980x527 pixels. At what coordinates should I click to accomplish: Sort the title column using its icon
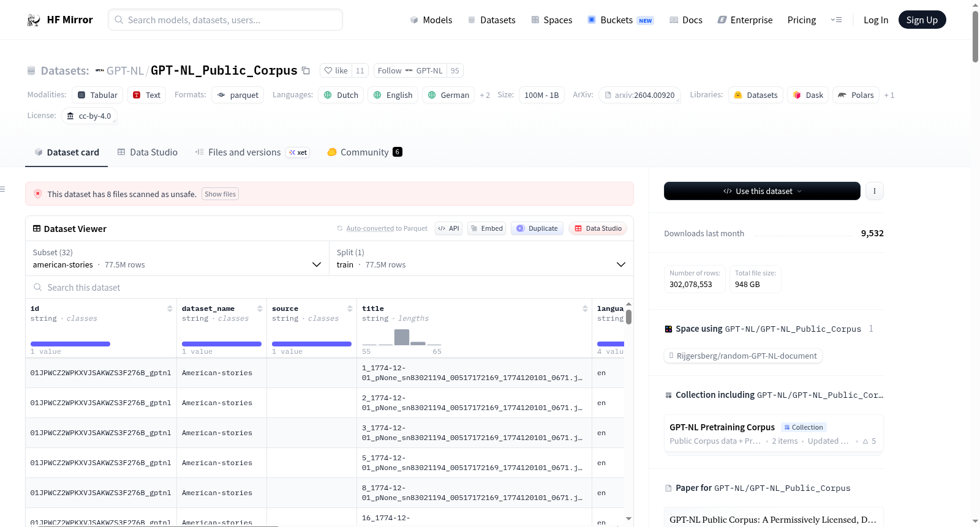585,308
